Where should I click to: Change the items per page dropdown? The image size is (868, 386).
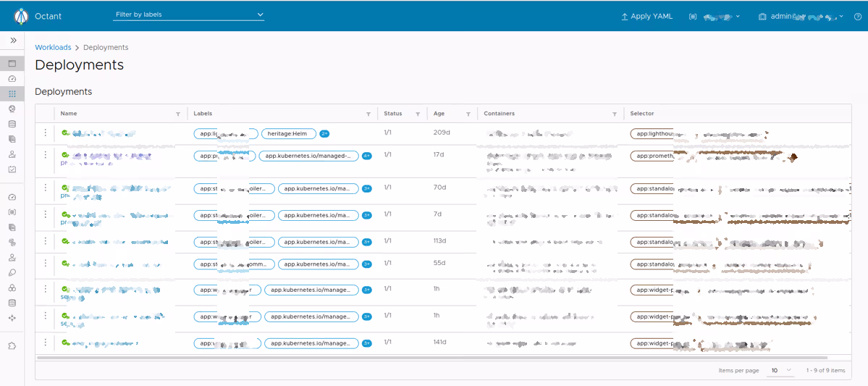pyautogui.click(x=781, y=371)
